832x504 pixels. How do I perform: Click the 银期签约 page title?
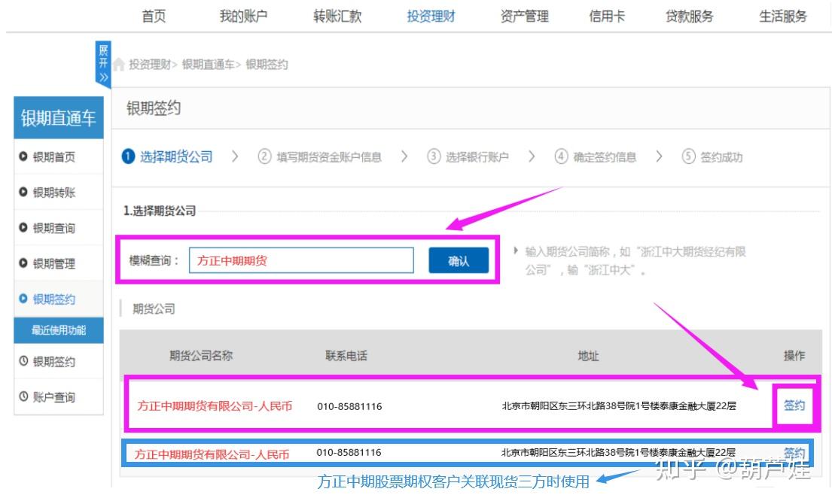154,108
